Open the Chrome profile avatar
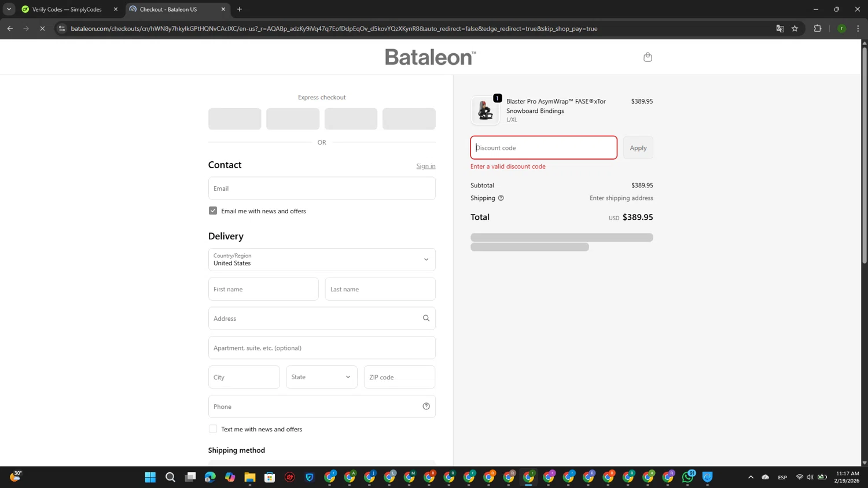This screenshot has height=488, width=868. pyautogui.click(x=841, y=28)
